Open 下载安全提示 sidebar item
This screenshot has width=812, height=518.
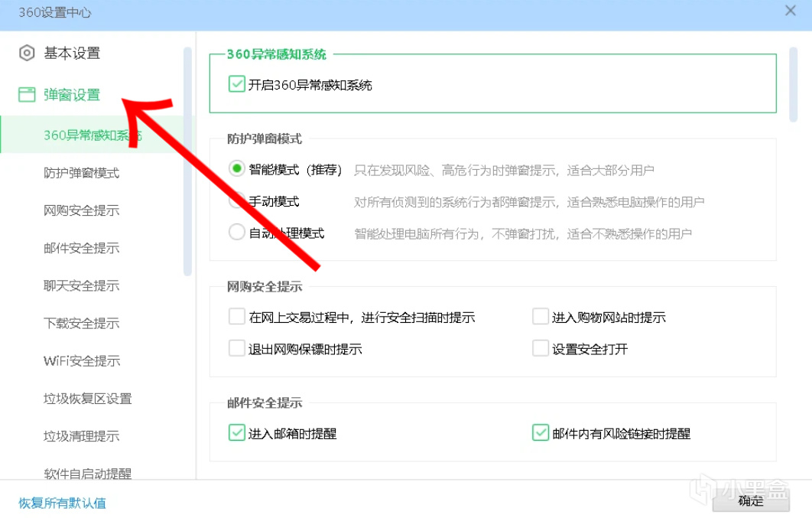(x=81, y=324)
